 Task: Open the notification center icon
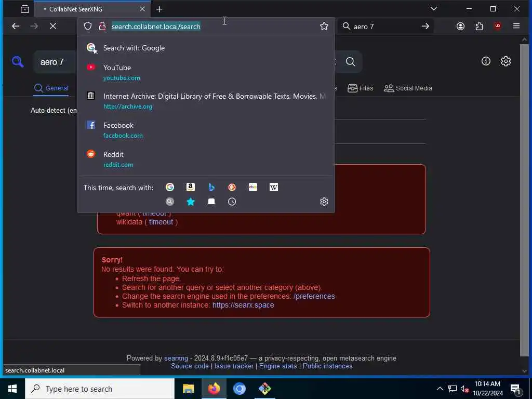[516, 389]
